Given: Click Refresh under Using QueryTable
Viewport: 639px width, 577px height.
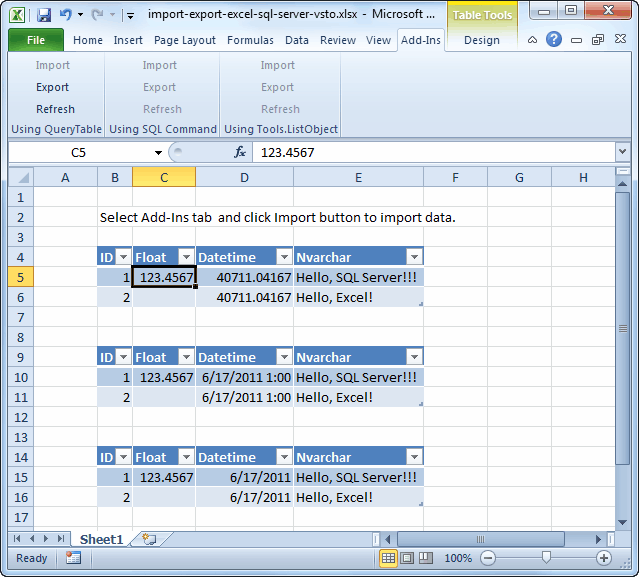Looking at the screenshot, I should point(55,109).
